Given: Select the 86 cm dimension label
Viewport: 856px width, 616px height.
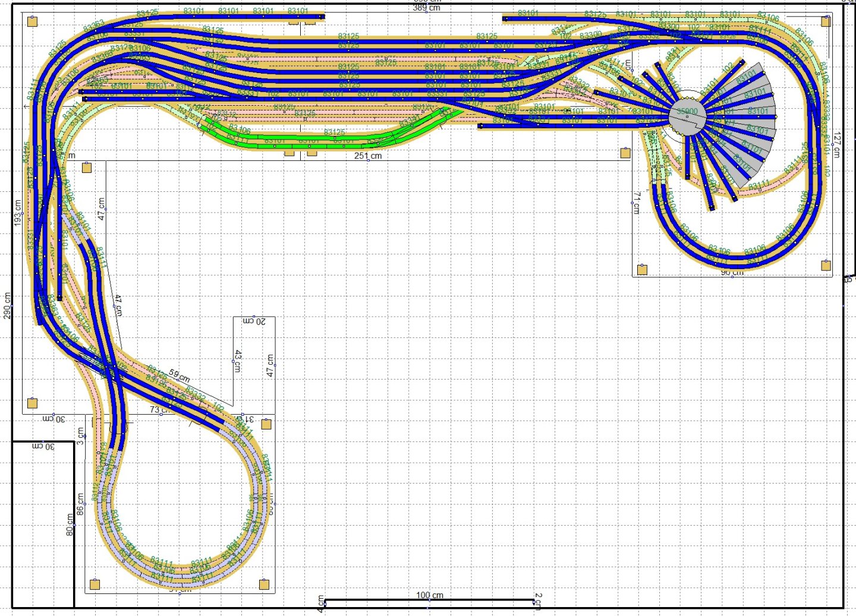Looking at the screenshot, I should click(x=80, y=504).
